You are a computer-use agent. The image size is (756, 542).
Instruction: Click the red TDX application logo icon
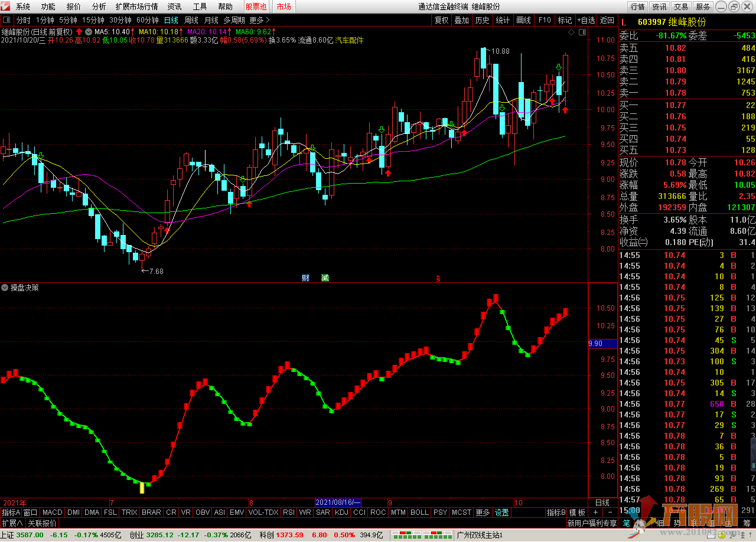tap(6, 6)
